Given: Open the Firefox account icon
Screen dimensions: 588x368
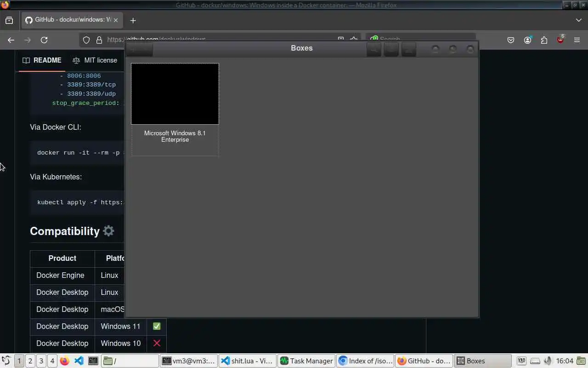Looking at the screenshot, I should 528,40.
